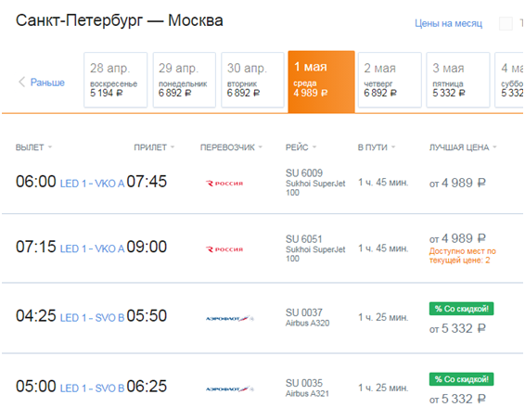Sort flights by ПРИЛЕТ column

154,147
